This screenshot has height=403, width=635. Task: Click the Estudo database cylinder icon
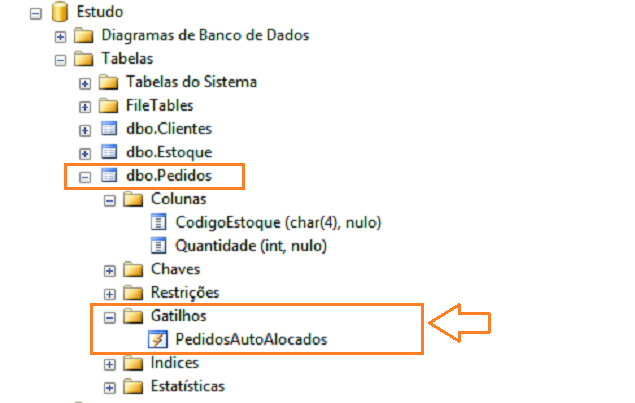coord(60,11)
